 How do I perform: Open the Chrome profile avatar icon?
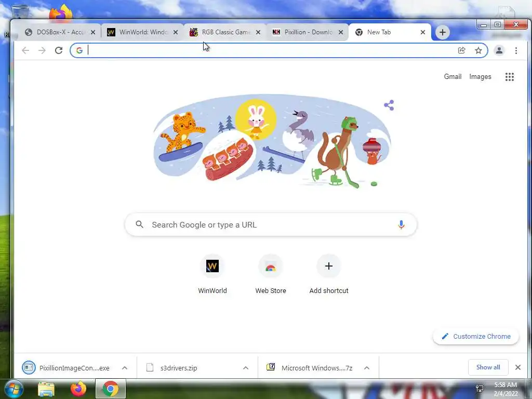click(499, 50)
